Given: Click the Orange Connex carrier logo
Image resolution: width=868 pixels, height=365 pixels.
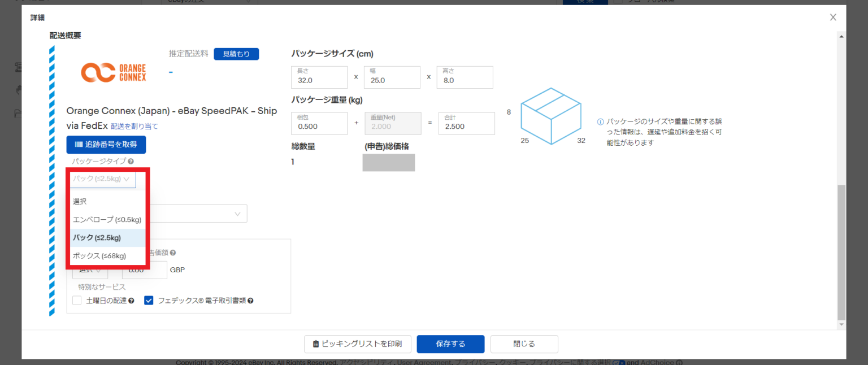Looking at the screenshot, I should tap(114, 72).
